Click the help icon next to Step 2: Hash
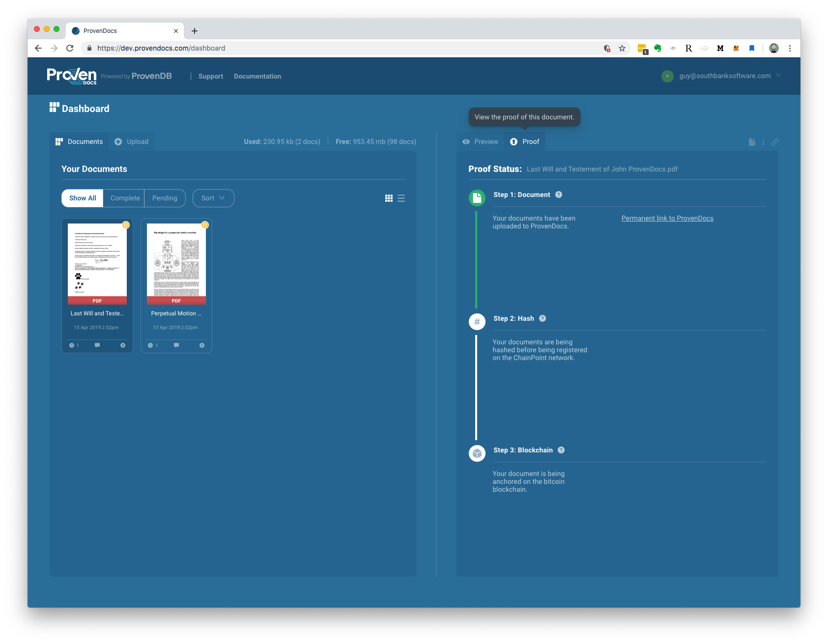 coord(542,318)
